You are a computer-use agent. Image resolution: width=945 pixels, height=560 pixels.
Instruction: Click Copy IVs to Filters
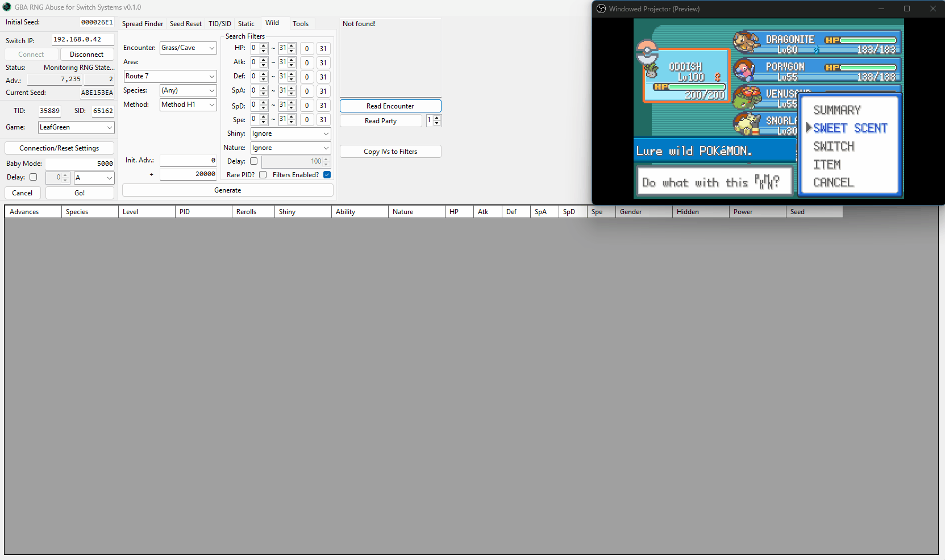click(390, 152)
